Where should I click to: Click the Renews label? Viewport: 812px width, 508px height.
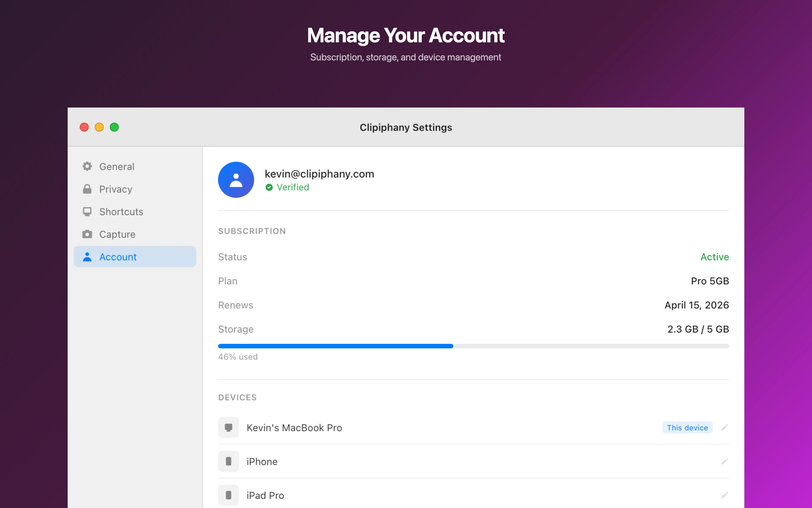pyautogui.click(x=236, y=305)
